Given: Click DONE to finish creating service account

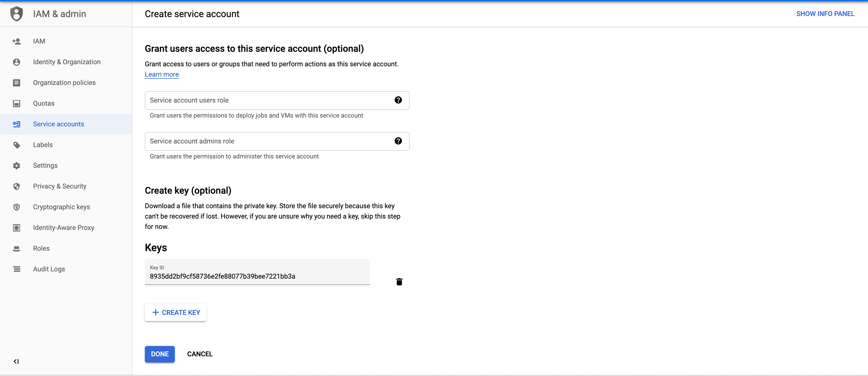Looking at the screenshot, I should [159, 354].
